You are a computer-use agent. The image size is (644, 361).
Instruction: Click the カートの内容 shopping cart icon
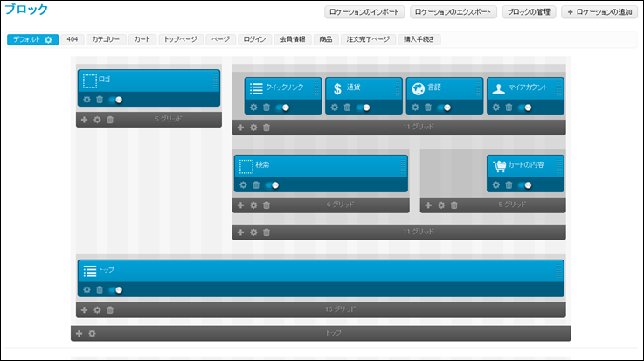click(x=500, y=165)
